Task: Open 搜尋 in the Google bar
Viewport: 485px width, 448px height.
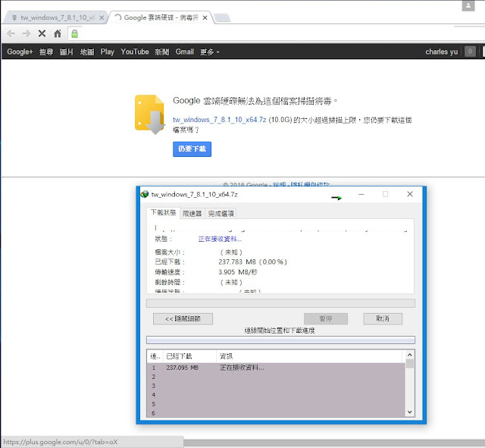Action: pyautogui.click(x=46, y=52)
